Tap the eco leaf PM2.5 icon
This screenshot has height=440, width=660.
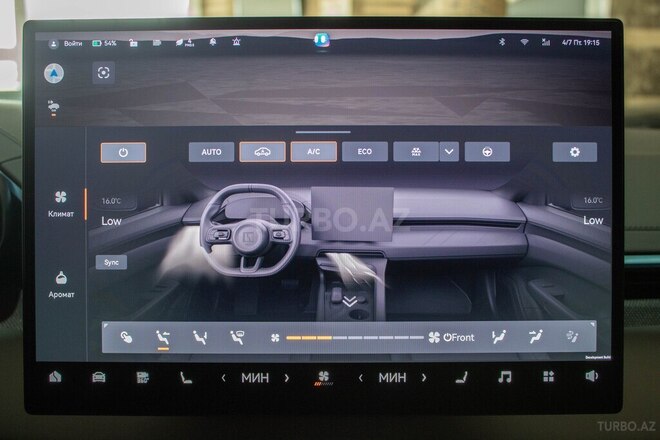(x=184, y=42)
